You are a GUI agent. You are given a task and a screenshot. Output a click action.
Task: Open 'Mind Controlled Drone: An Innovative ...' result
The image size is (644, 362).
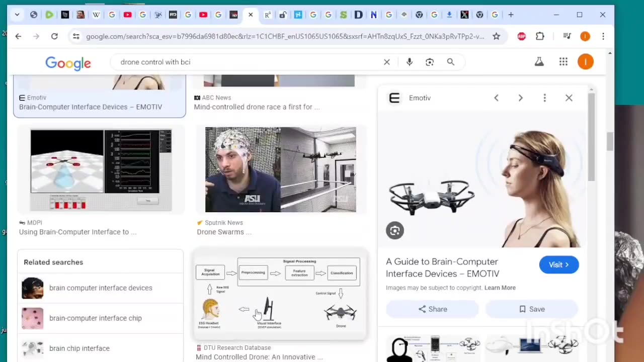(259, 357)
